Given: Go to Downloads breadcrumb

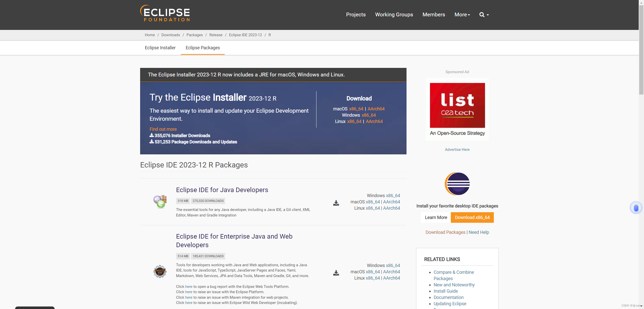Looking at the screenshot, I should tap(171, 35).
